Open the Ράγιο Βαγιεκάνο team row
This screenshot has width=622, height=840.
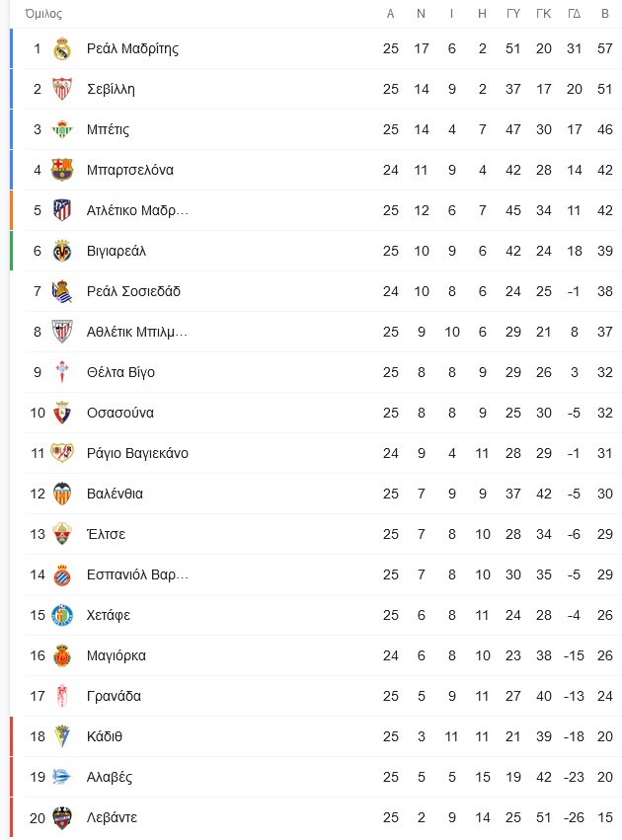coord(137,453)
